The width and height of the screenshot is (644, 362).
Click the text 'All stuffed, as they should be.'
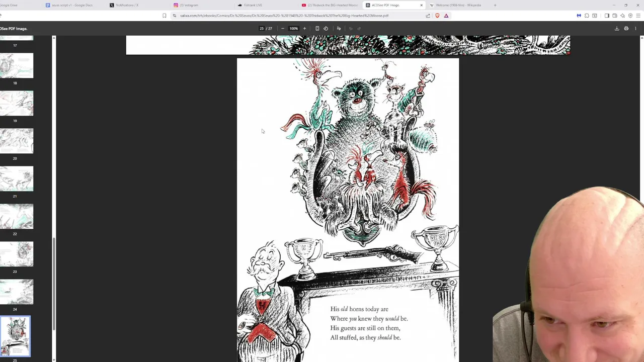(365, 338)
